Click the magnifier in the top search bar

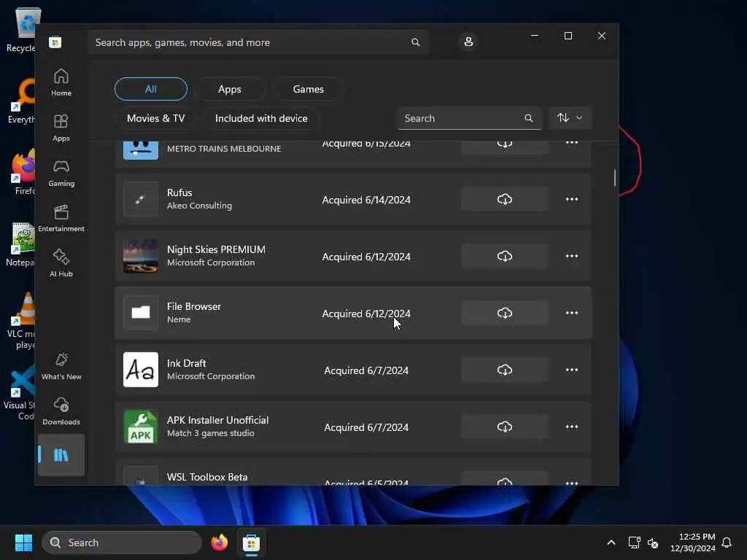click(415, 42)
